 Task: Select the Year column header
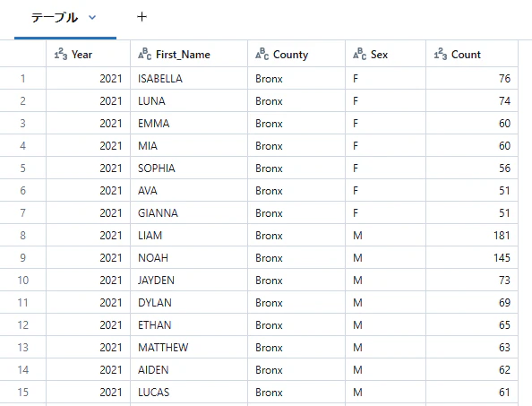click(88, 54)
